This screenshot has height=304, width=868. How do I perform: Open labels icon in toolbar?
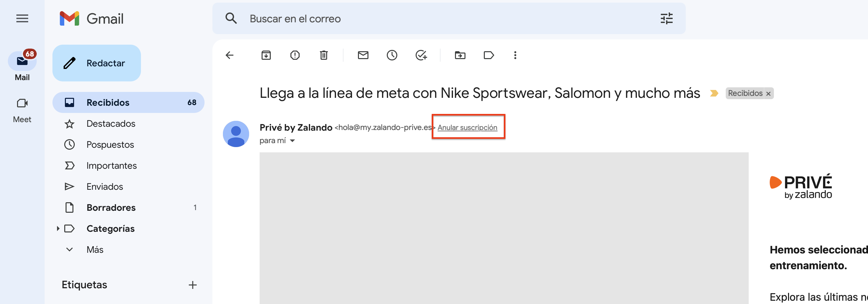click(489, 55)
